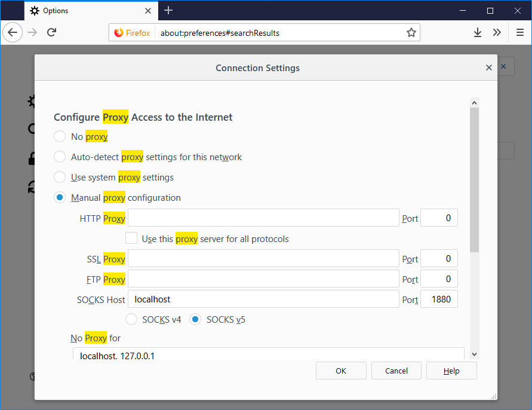Close the Connection Settings dialog with X

click(x=488, y=68)
